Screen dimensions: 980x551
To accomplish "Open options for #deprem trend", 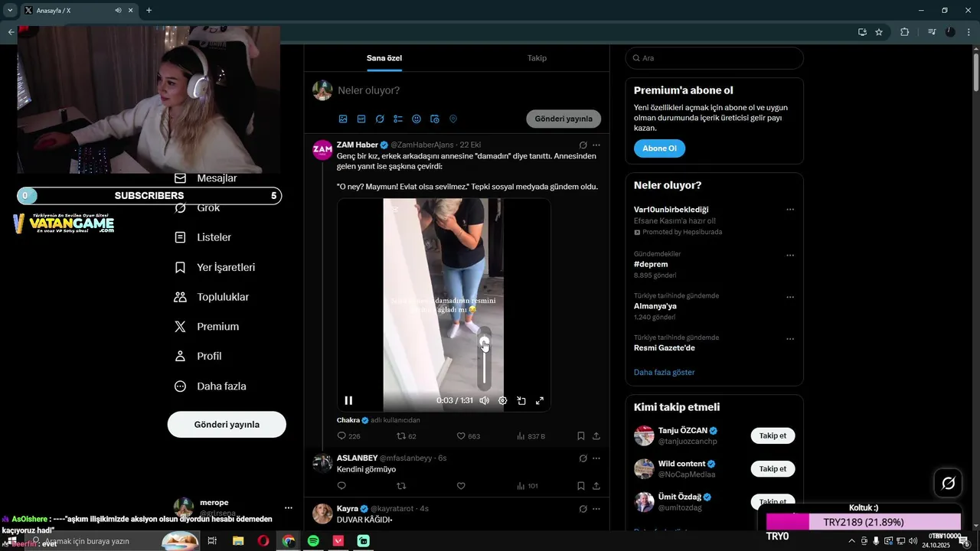I will (790, 256).
